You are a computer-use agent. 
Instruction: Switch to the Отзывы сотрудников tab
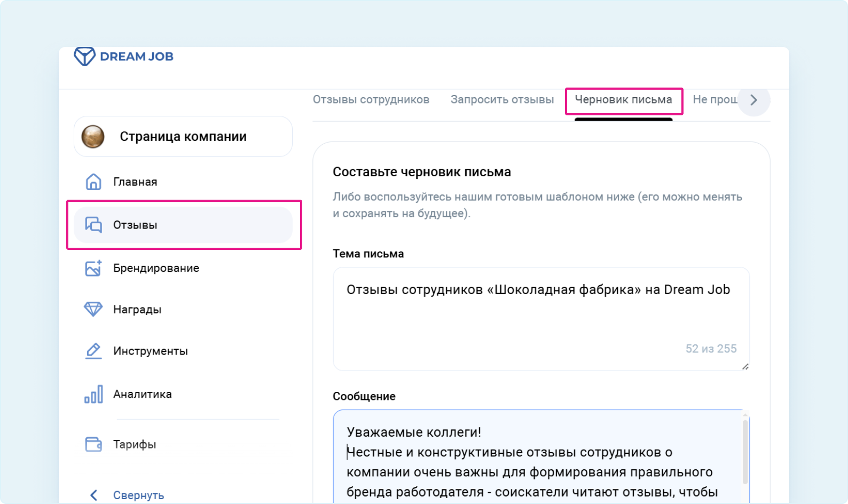point(371,100)
